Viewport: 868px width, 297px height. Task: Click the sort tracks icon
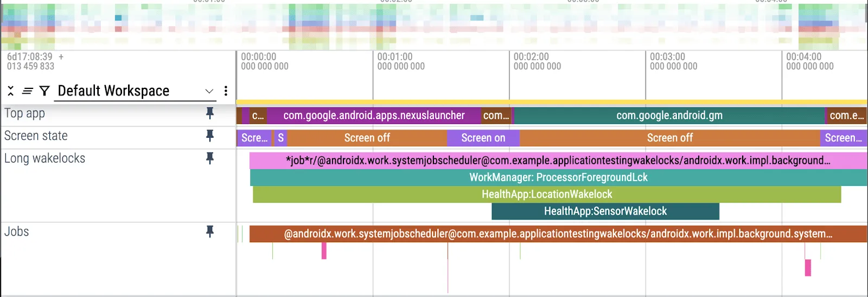(x=28, y=91)
